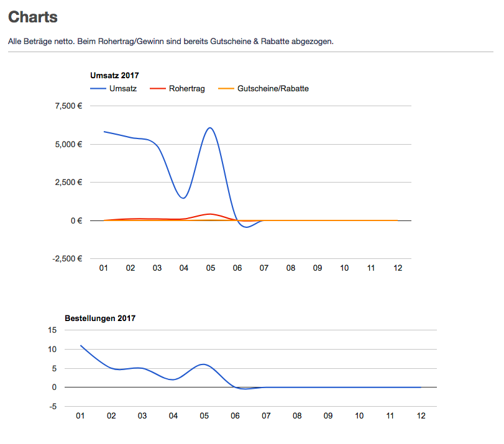Screen dimensions: 504x444
Task: Click the "-2,500 €" axis label
Action: pos(67,258)
